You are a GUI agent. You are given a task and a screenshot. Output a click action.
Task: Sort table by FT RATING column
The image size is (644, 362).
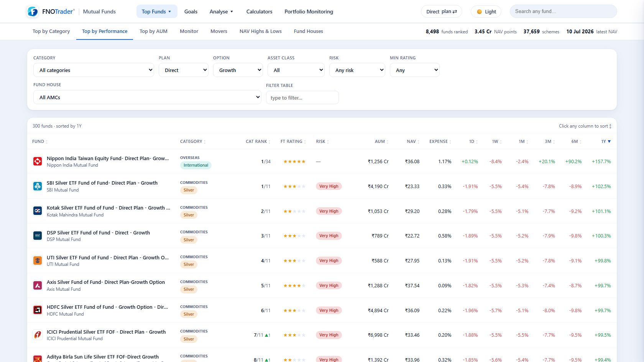pos(293,141)
